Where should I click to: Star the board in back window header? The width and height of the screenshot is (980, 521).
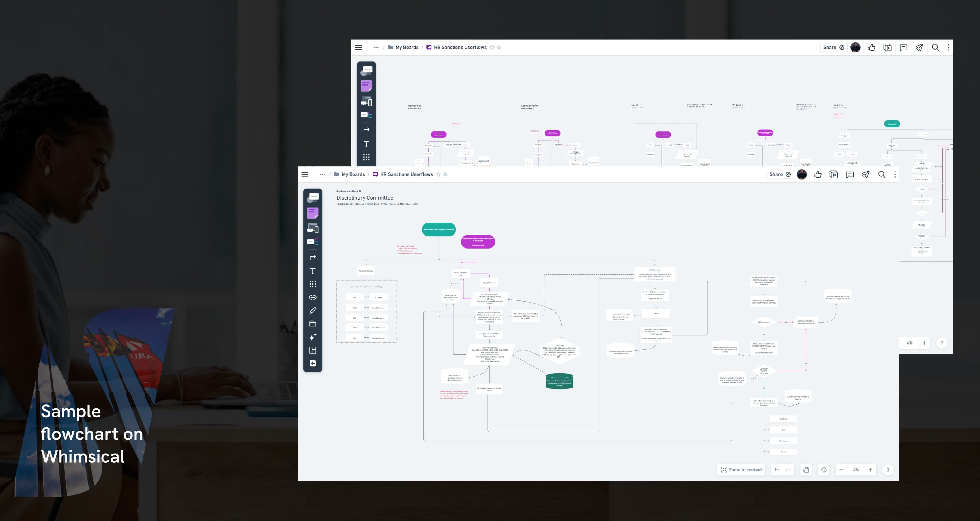[x=492, y=48]
